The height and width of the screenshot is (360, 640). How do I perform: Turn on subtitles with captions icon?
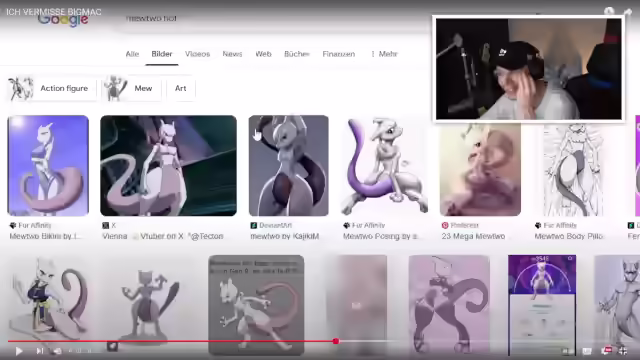click(587, 351)
